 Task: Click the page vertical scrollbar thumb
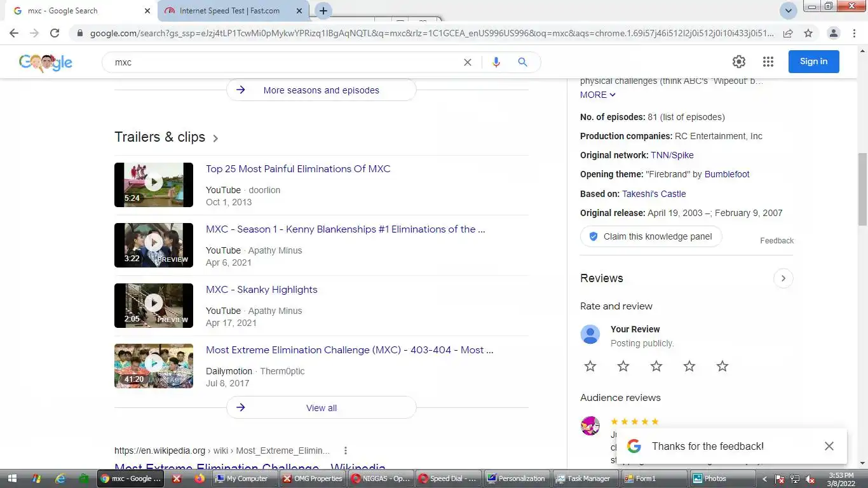coord(862,189)
